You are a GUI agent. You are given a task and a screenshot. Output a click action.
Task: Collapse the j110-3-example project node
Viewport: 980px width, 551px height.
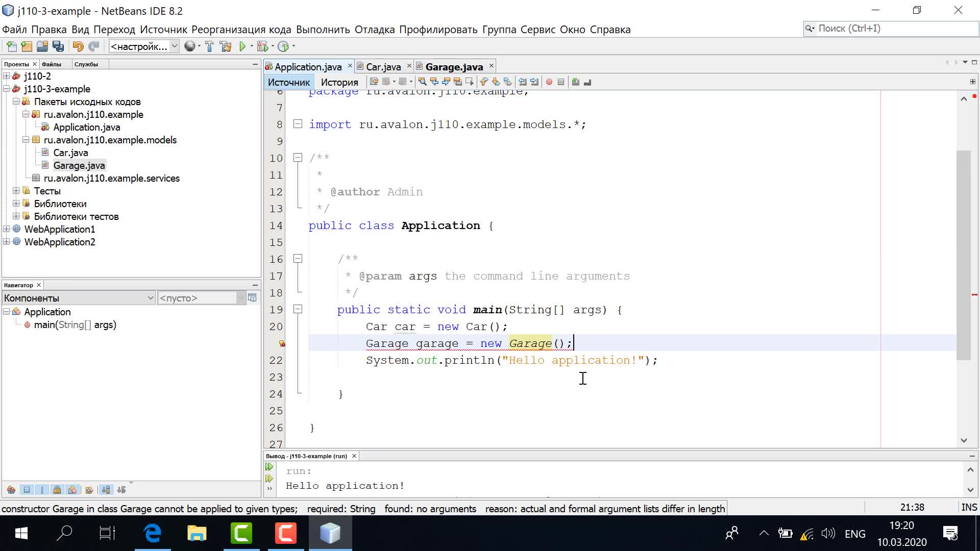[7, 89]
